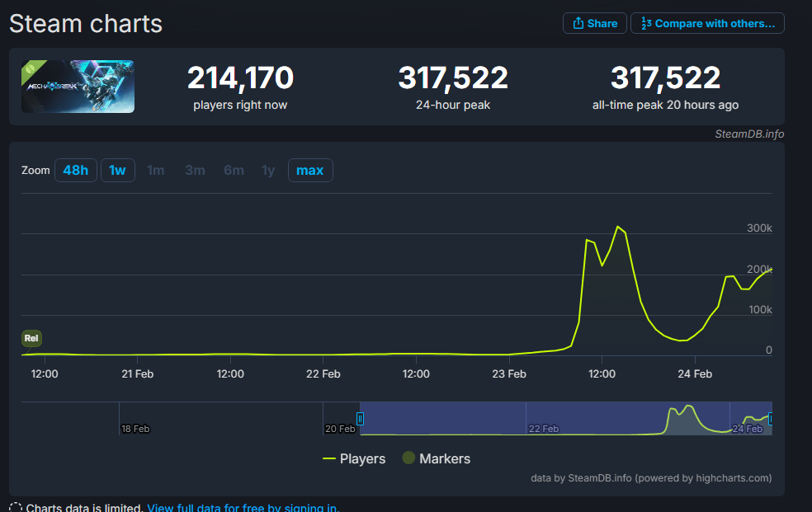Click the 214,170 players right now value
The height and width of the screenshot is (512, 812).
(240, 78)
